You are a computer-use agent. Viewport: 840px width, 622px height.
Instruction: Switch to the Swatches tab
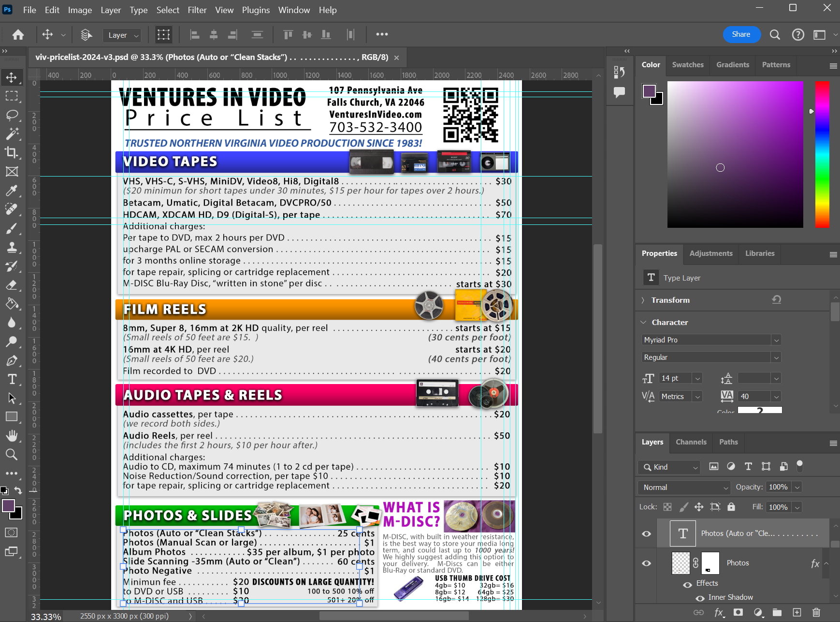[687, 65]
